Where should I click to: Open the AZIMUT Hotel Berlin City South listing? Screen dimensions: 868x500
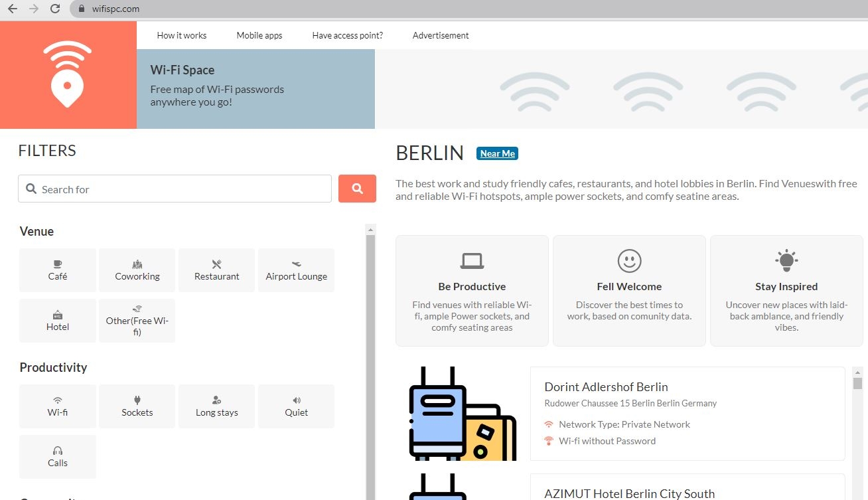[629, 494]
